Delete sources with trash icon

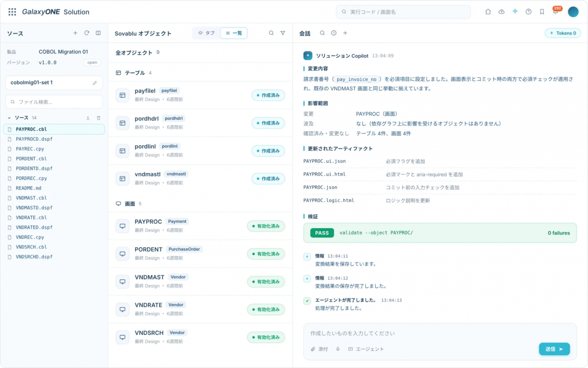(x=99, y=118)
